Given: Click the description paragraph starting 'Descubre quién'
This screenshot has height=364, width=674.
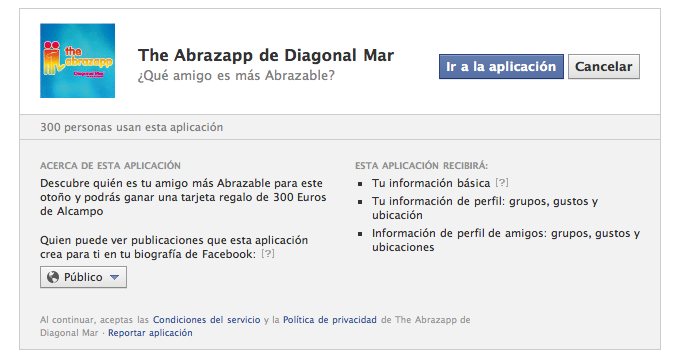Looking at the screenshot, I should click(183, 197).
